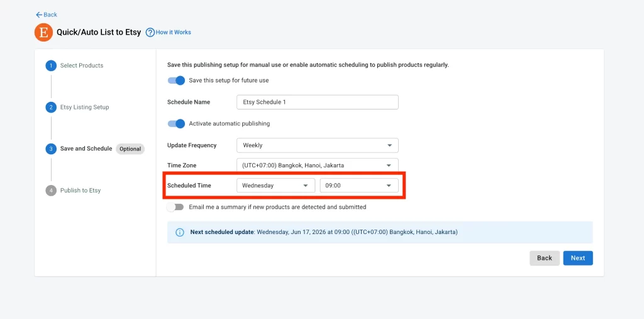This screenshot has width=644, height=319.
Task: Click the Schedule Name text field
Action: tap(318, 103)
